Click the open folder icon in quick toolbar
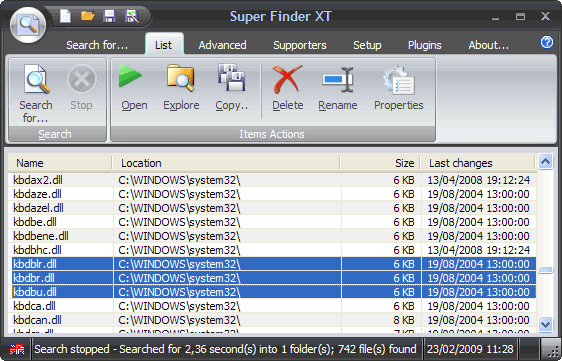 pyautogui.click(x=87, y=16)
